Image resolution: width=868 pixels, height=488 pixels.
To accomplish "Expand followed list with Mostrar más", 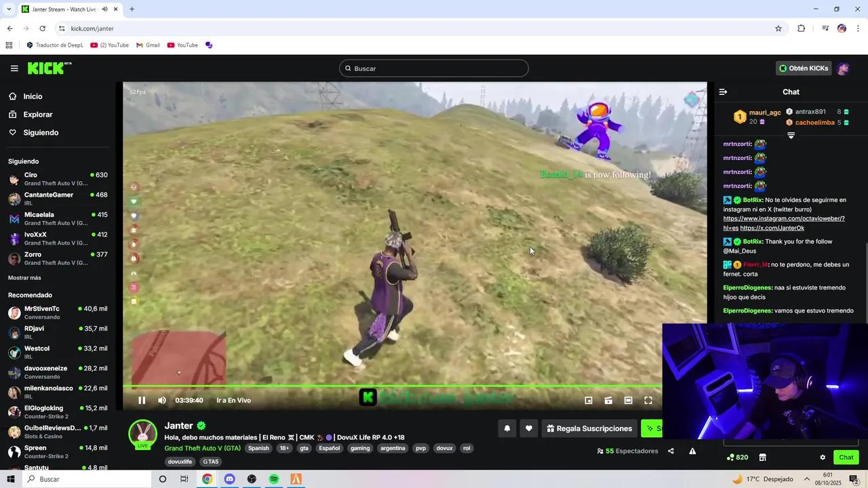I will [x=24, y=278].
